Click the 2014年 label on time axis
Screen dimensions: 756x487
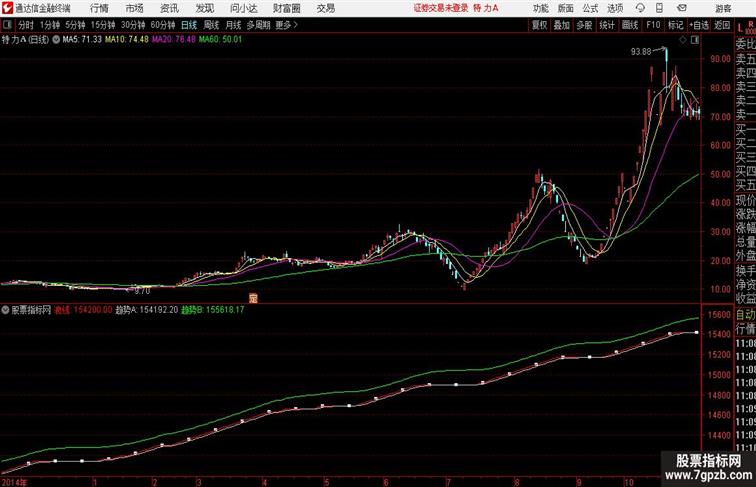coord(14,482)
